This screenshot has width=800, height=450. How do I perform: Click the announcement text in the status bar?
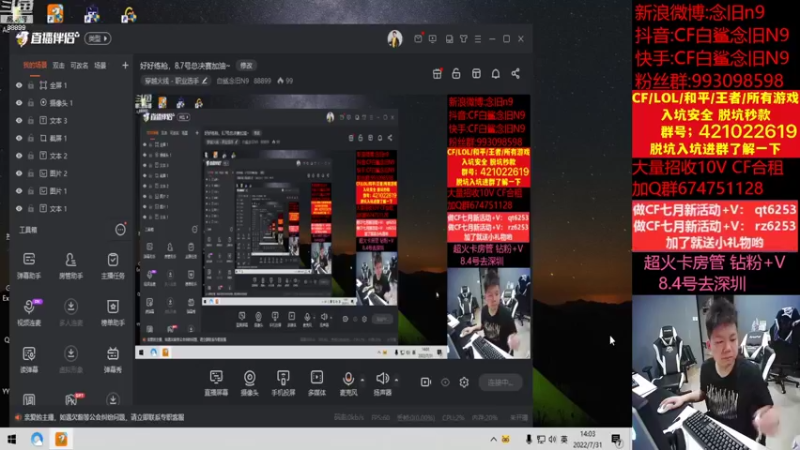coord(104,417)
